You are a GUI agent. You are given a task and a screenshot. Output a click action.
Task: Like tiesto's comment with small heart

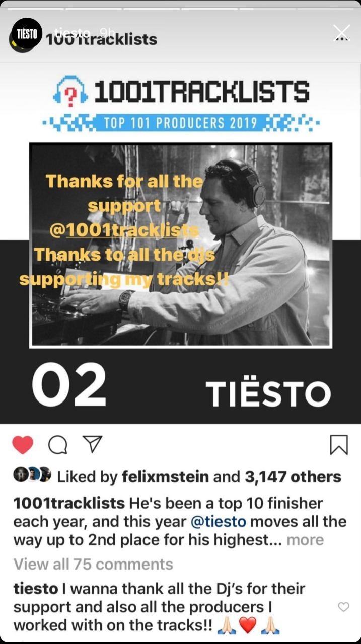[343, 607]
